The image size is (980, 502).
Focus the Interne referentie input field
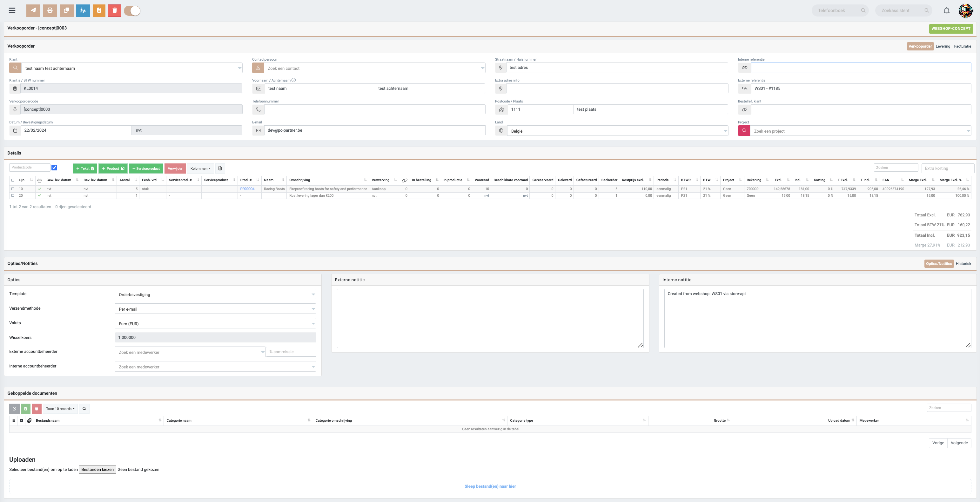click(x=861, y=68)
